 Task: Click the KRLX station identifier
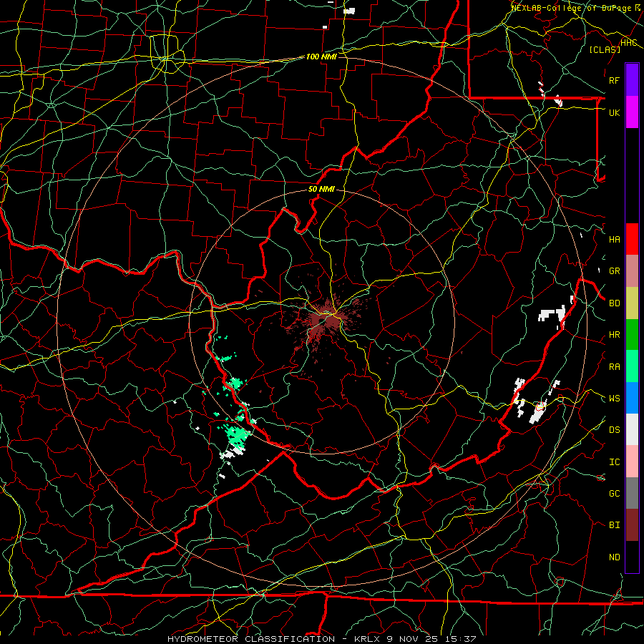pos(367,639)
